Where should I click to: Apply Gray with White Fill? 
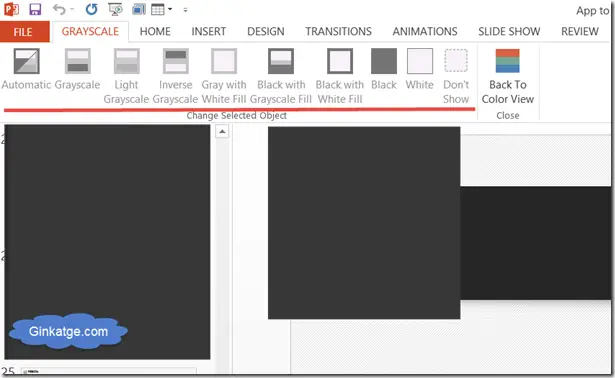point(224,76)
